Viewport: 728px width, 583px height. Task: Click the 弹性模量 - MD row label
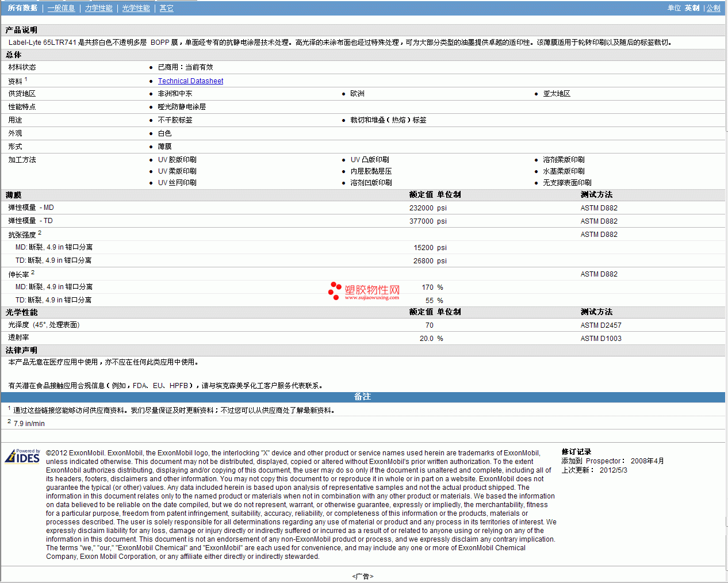pyautogui.click(x=31, y=208)
